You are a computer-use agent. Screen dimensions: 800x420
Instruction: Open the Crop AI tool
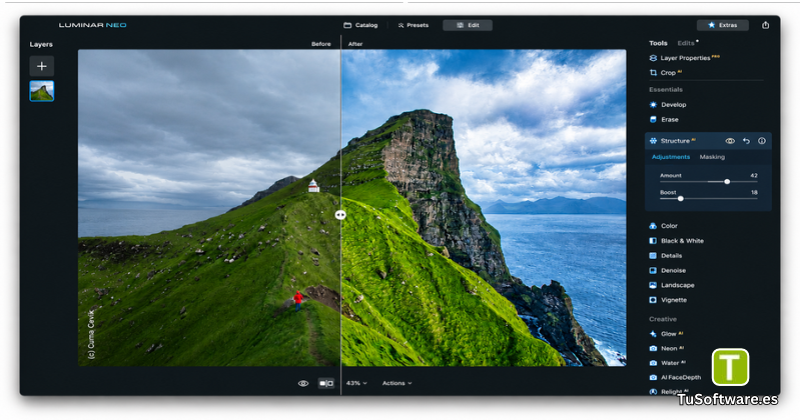coord(666,72)
